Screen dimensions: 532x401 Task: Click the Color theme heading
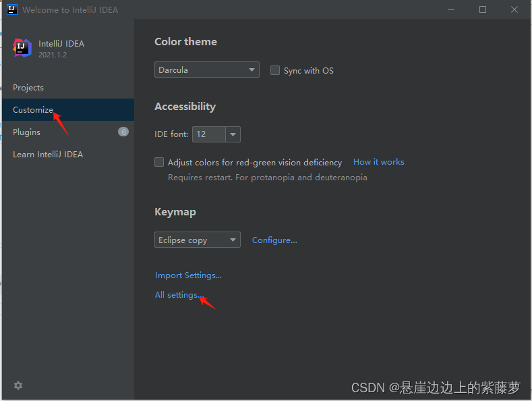click(185, 41)
